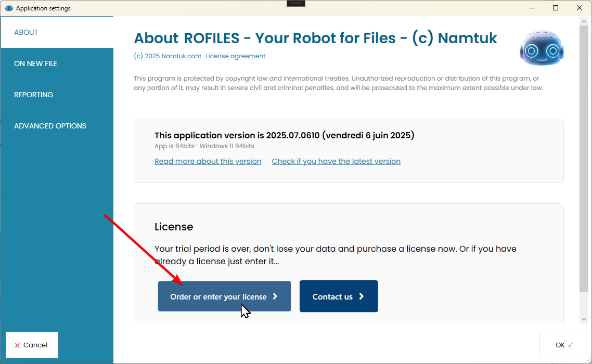592x364 pixels.
Task: Switch to the ON NEW FILE tab
Action: coord(57,63)
